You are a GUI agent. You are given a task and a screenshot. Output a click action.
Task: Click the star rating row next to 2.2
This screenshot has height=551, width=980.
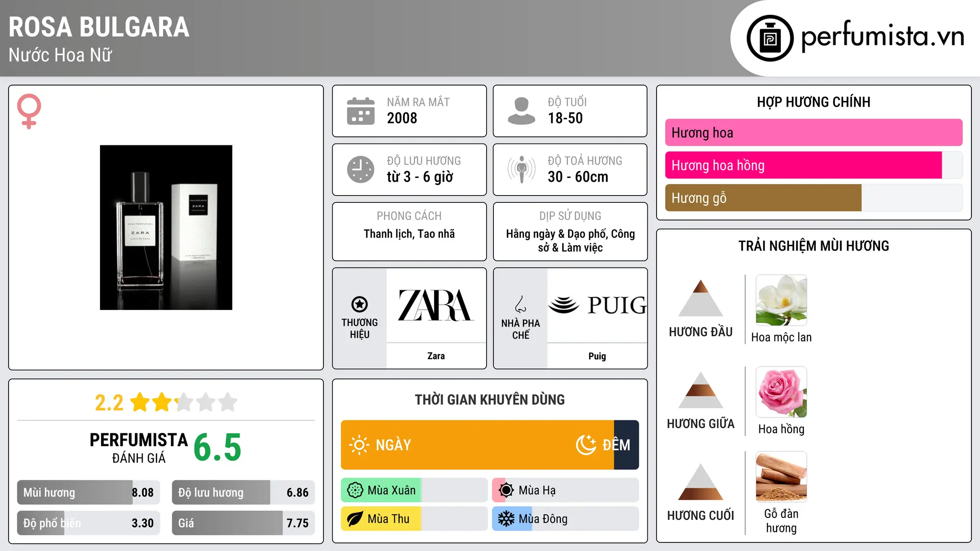coord(184,402)
